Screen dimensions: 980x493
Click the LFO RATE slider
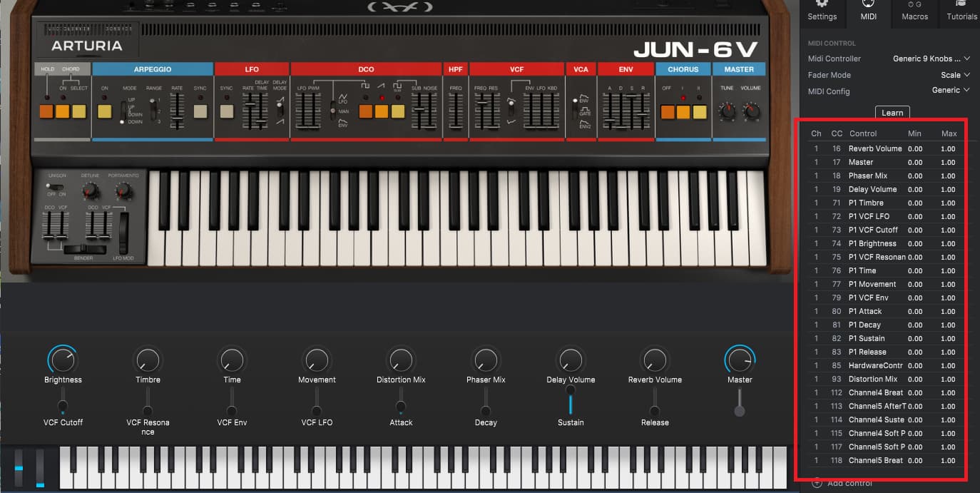(249, 111)
